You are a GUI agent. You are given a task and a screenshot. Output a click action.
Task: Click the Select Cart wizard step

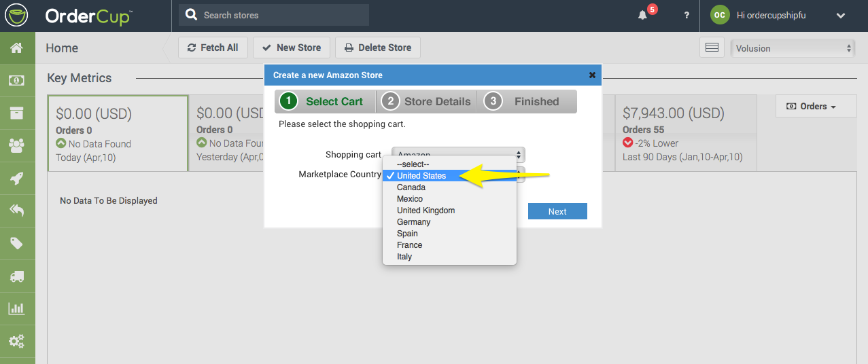[x=326, y=101]
